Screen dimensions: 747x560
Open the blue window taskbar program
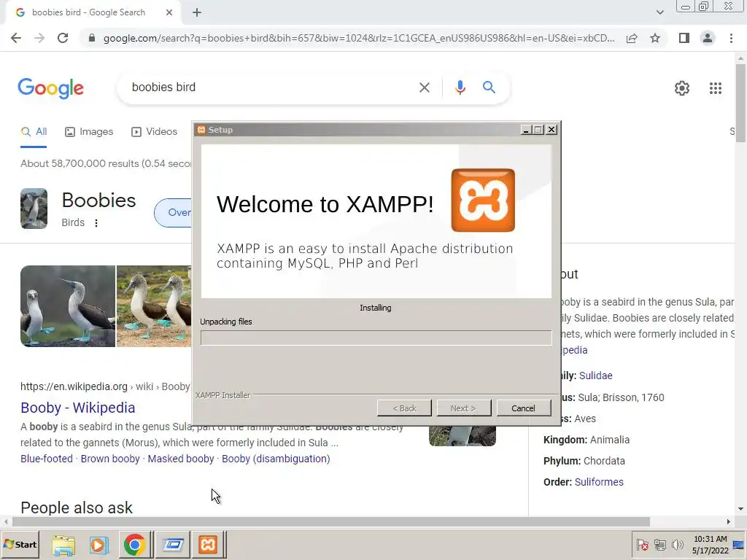click(x=172, y=545)
